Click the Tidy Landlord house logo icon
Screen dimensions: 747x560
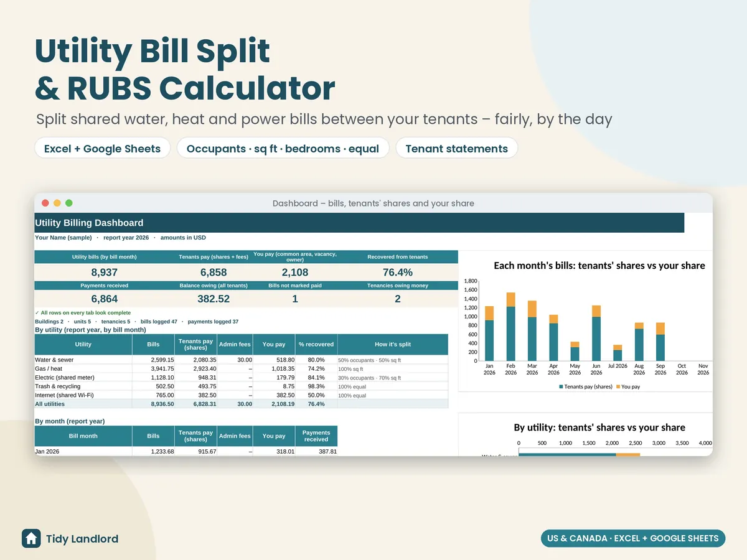point(31,538)
